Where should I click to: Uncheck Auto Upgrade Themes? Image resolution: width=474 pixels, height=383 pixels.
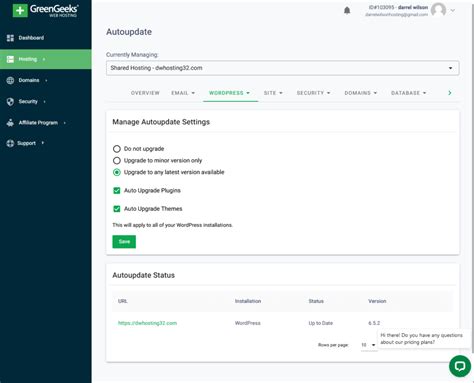117,209
